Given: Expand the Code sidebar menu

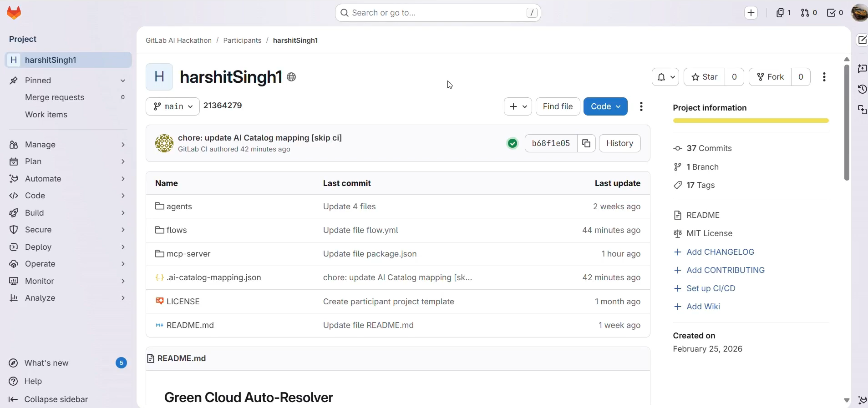Looking at the screenshot, I should (x=68, y=196).
